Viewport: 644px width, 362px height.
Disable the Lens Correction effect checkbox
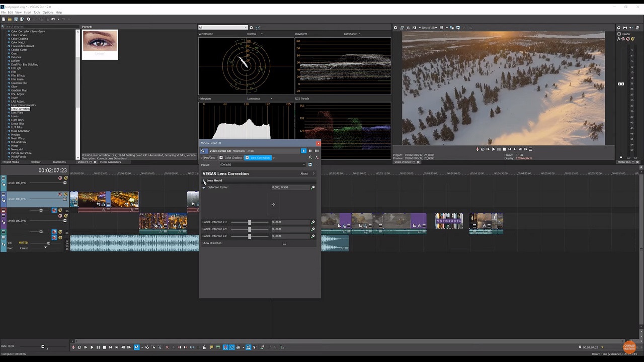pyautogui.click(x=247, y=158)
